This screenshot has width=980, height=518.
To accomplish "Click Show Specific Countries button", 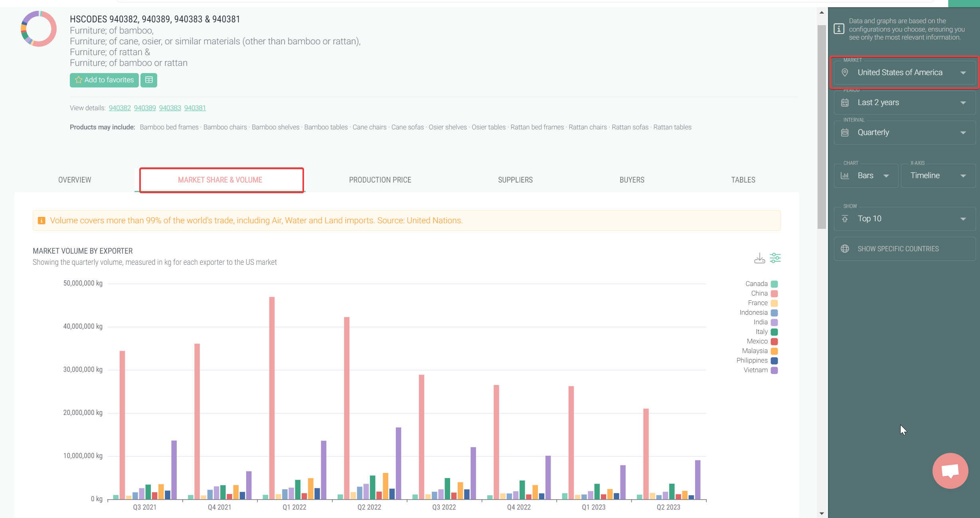I will click(905, 248).
